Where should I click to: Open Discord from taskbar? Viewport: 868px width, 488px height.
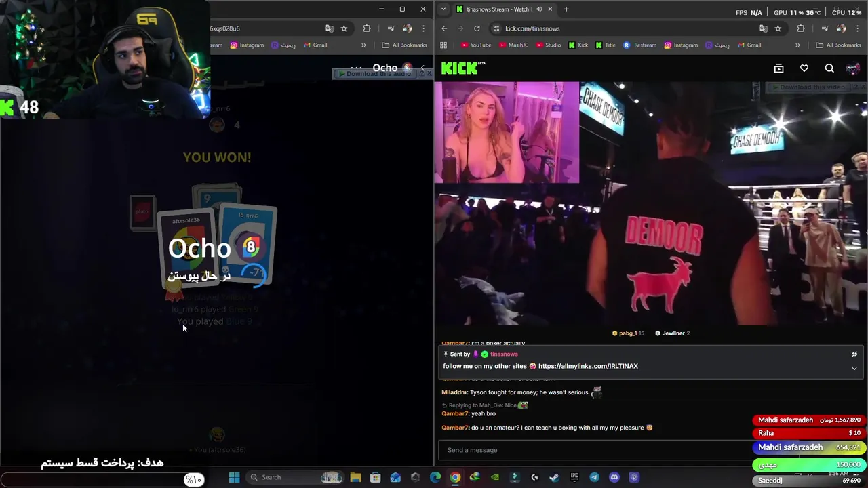click(x=614, y=477)
